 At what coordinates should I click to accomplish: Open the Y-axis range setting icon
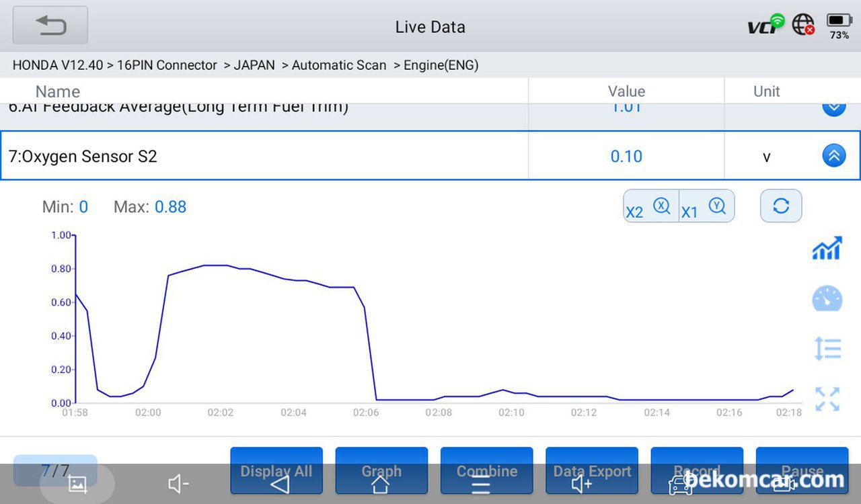(x=827, y=349)
